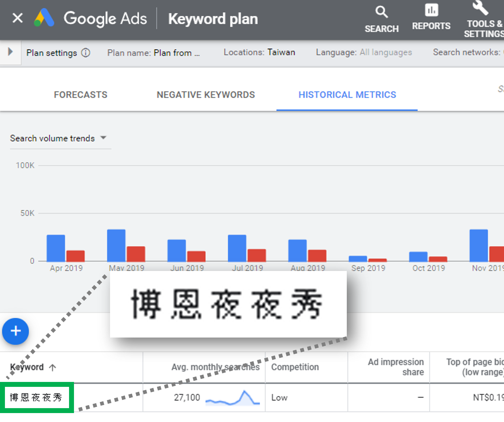504x422 pixels.
Task: Expand the truncated plan name
Action: 176,53
